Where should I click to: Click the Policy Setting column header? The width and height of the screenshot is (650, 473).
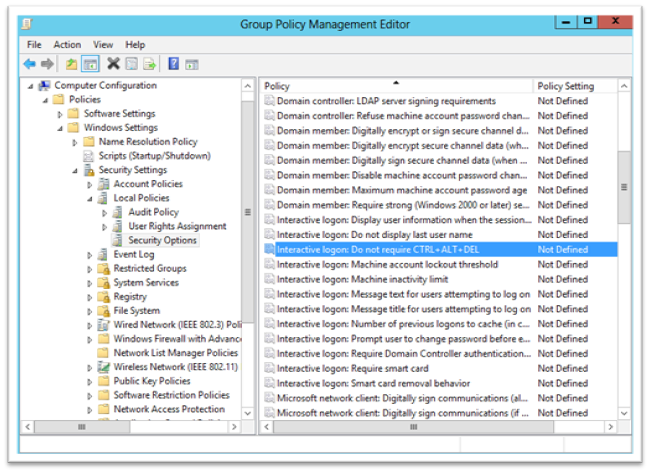(565, 87)
